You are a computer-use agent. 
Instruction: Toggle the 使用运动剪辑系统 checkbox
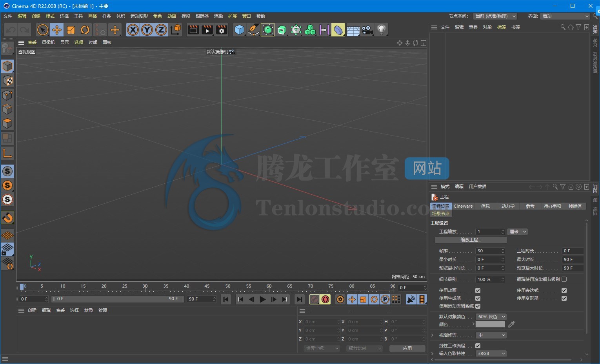[478, 306]
